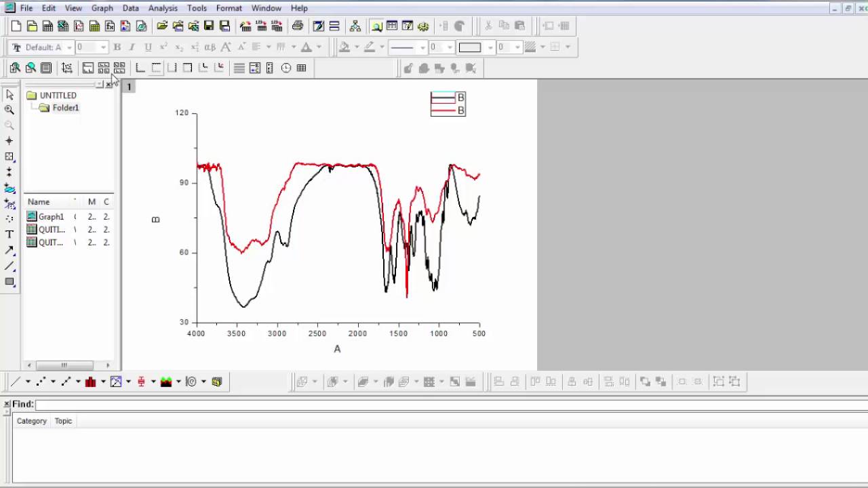Select the Mask tool with blue waves

point(9,188)
